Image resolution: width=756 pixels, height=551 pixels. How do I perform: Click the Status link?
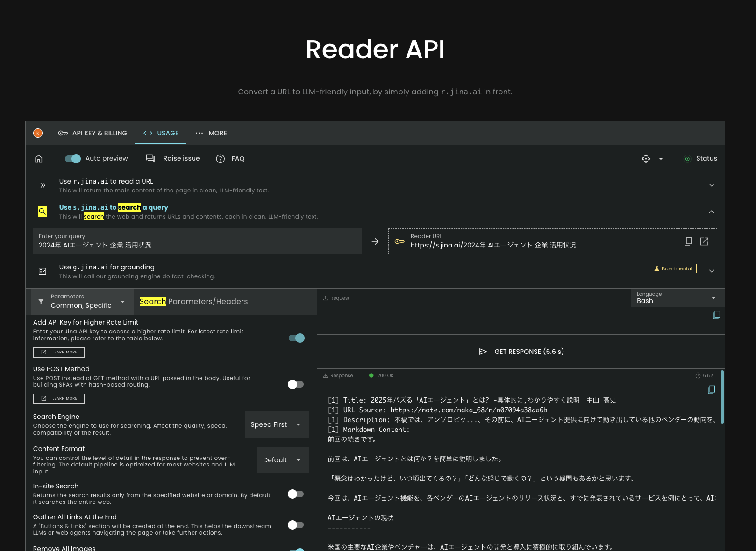click(x=706, y=159)
